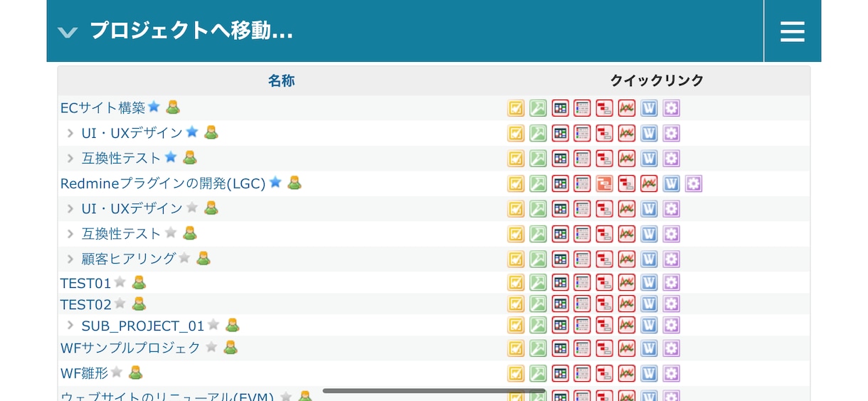Open issues icon for ECサイト構築
This screenshot has height=401, width=868.
point(516,108)
